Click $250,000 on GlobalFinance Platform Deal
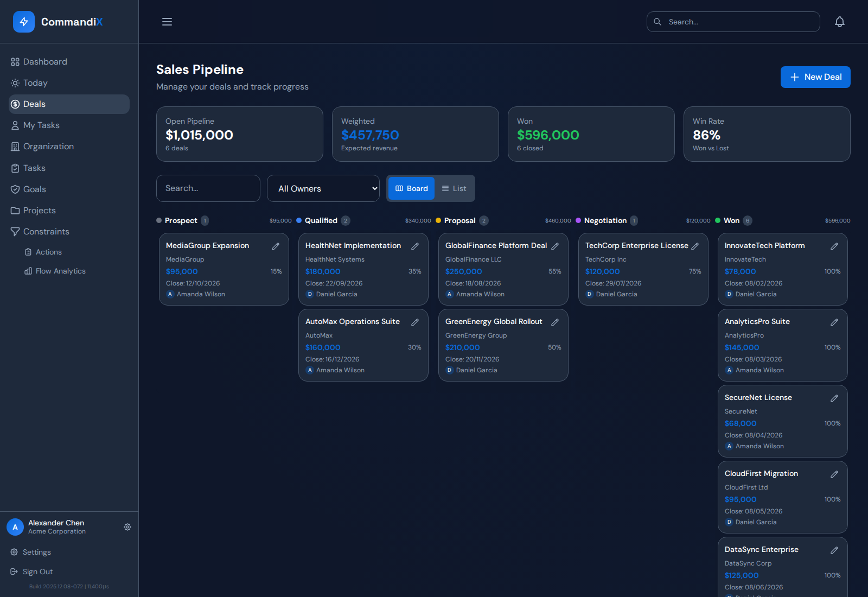Screen dimensions: 868x597 pos(464,271)
